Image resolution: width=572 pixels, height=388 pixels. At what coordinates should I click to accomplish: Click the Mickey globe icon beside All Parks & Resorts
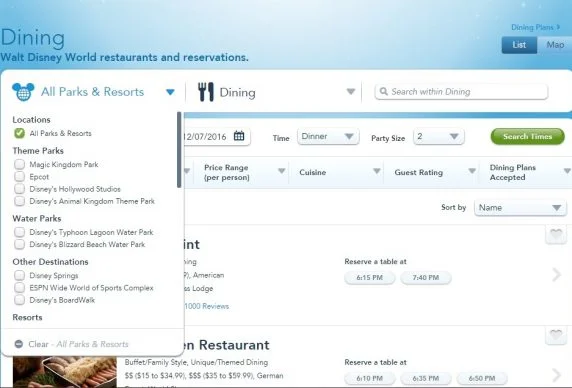click(23, 92)
